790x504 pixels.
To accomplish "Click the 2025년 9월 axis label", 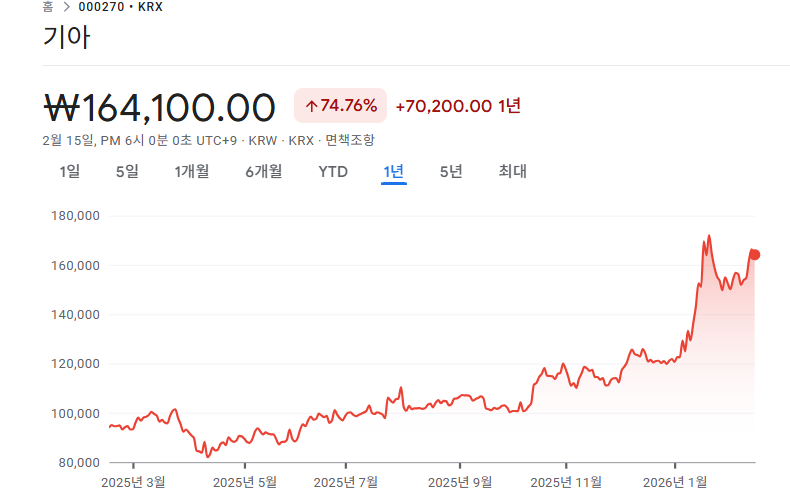I will pyautogui.click(x=460, y=482).
